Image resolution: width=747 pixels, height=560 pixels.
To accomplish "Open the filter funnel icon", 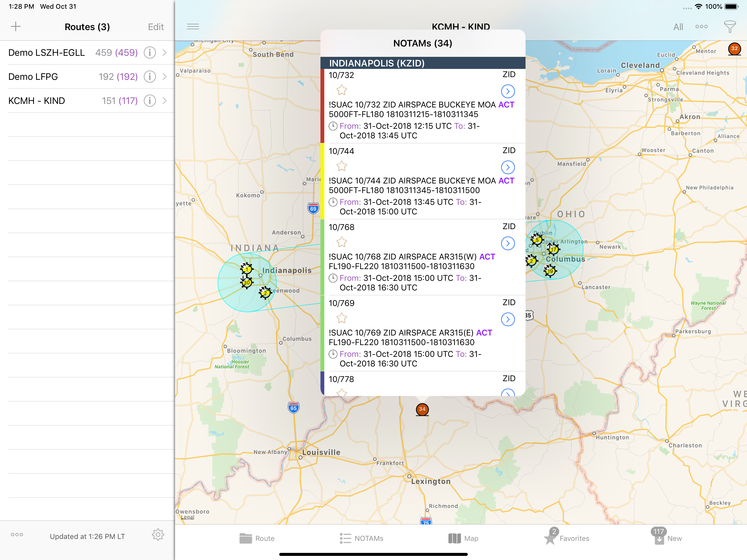I will click(730, 27).
